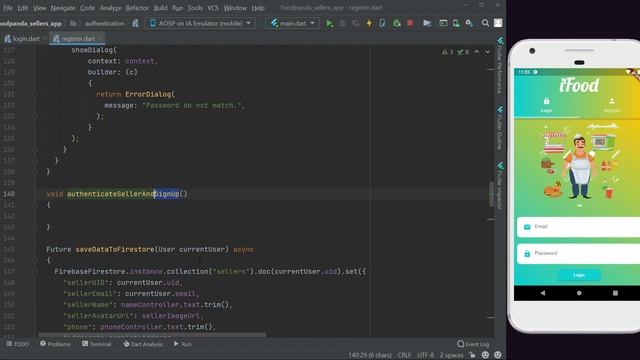Open the Run tool window
This screenshot has height=360, width=640.
(182, 344)
